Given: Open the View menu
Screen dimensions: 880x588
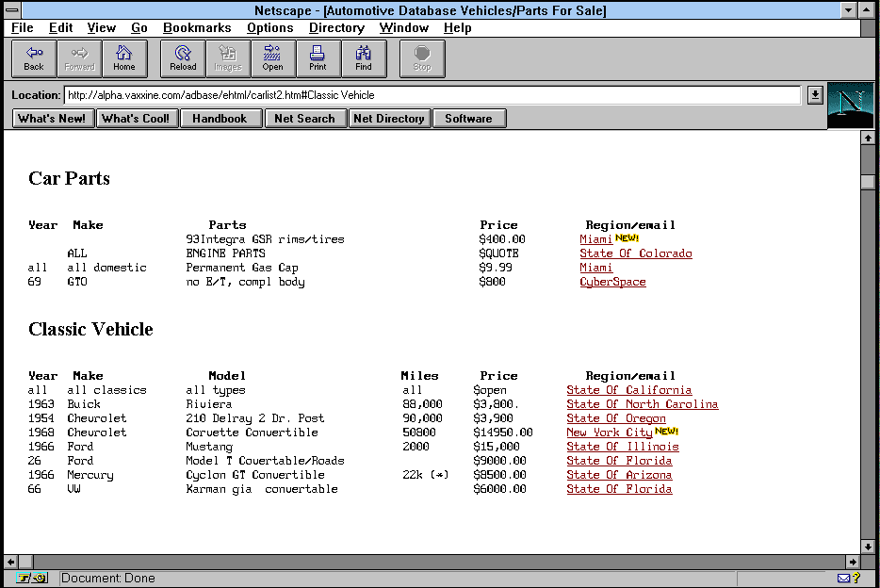Looking at the screenshot, I should (102, 28).
